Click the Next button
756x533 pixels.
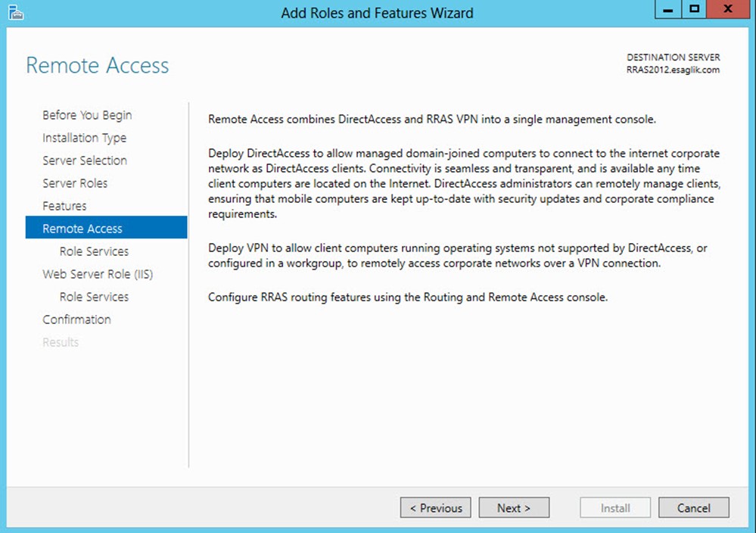pyautogui.click(x=514, y=508)
